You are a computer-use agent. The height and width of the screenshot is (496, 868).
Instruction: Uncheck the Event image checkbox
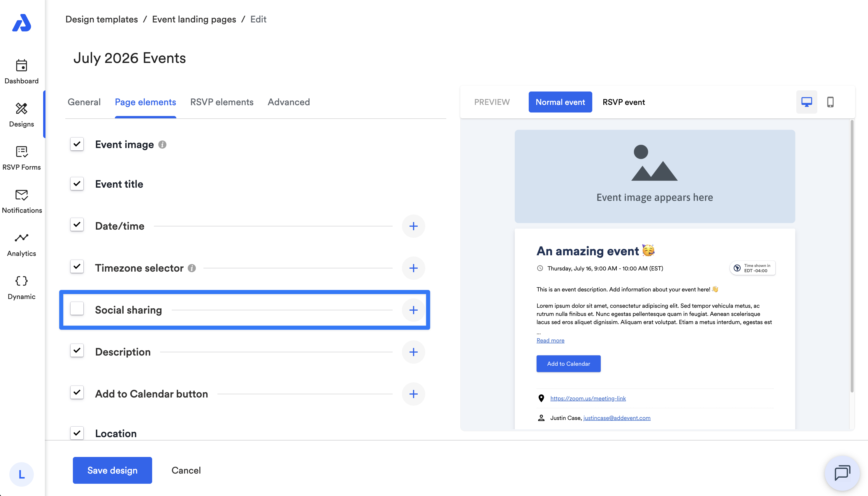pos(77,144)
